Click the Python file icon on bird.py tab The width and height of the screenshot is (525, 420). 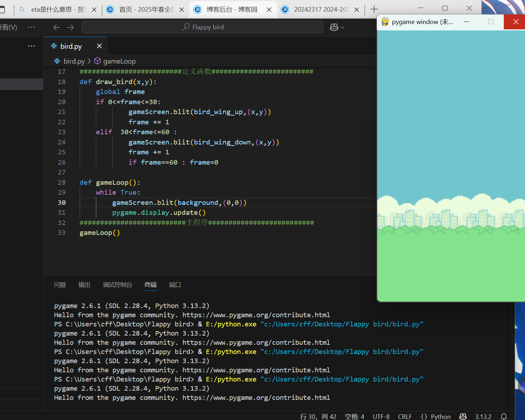click(54, 46)
